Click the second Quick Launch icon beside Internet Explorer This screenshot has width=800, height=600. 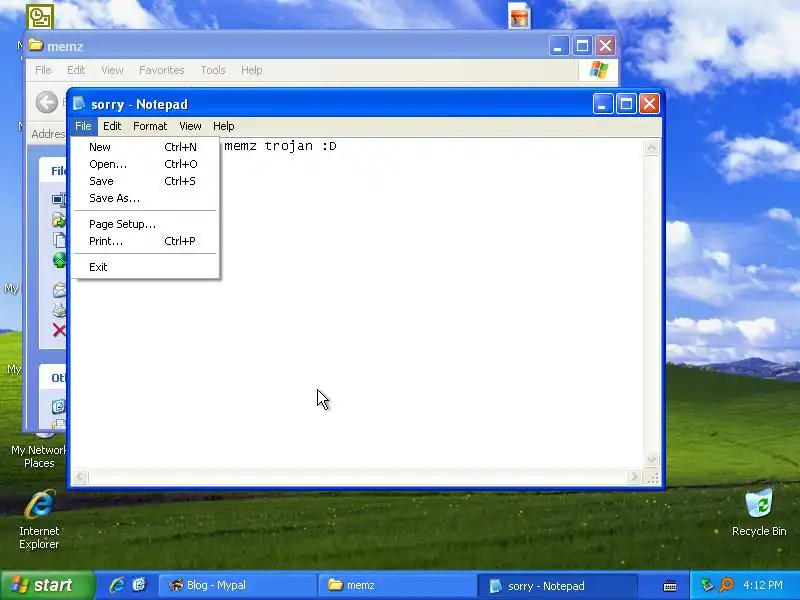(x=139, y=585)
